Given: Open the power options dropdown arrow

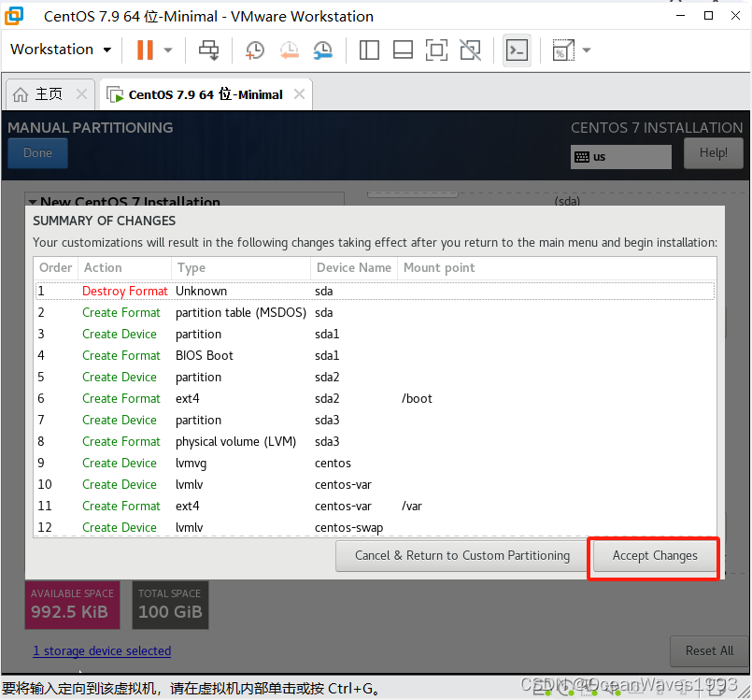Looking at the screenshot, I should [168, 50].
